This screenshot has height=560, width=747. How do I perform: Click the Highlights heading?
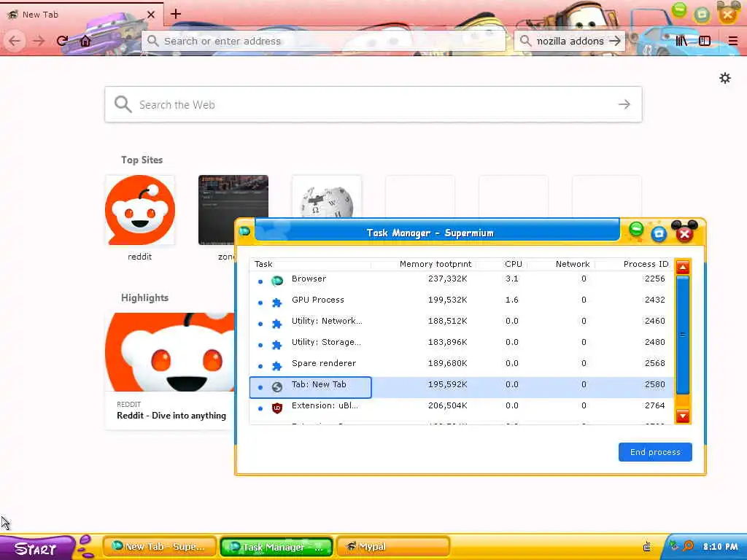point(144,297)
